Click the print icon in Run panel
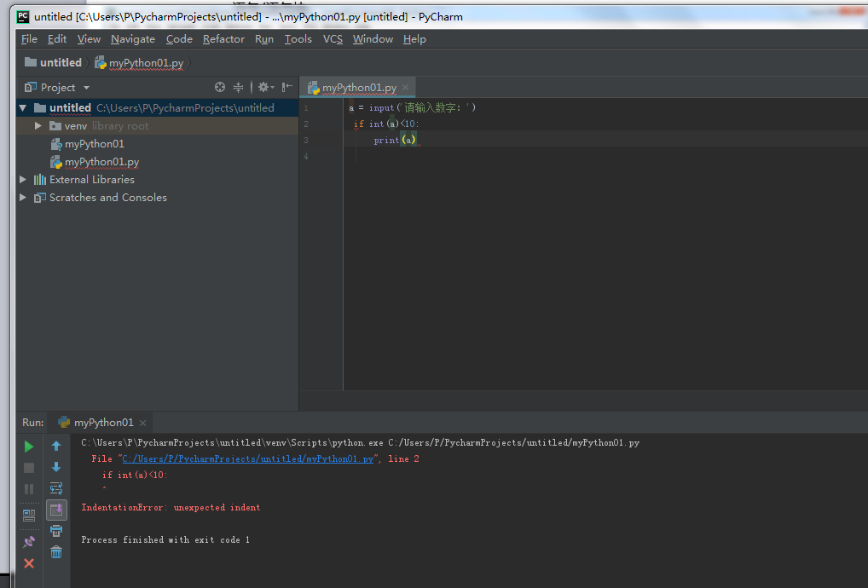 pyautogui.click(x=56, y=531)
